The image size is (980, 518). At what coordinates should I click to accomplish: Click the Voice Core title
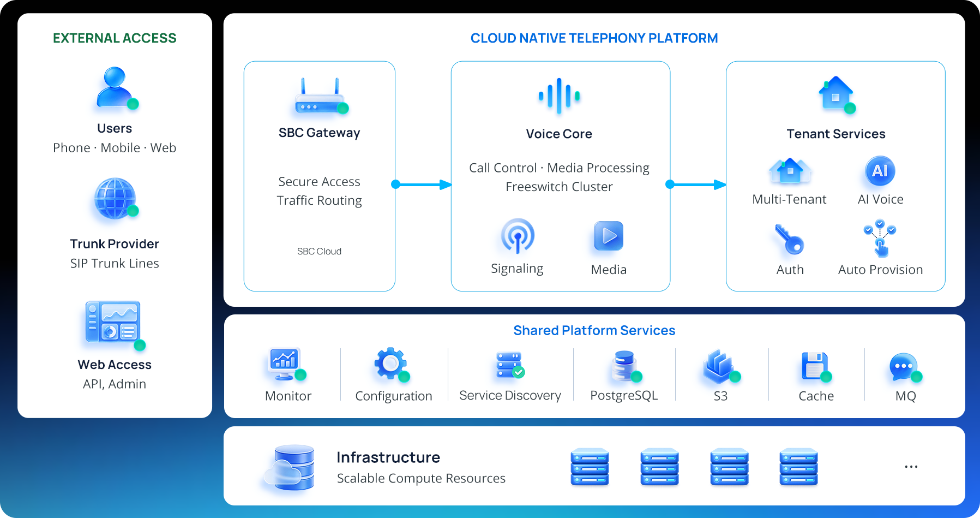pos(559,134)
